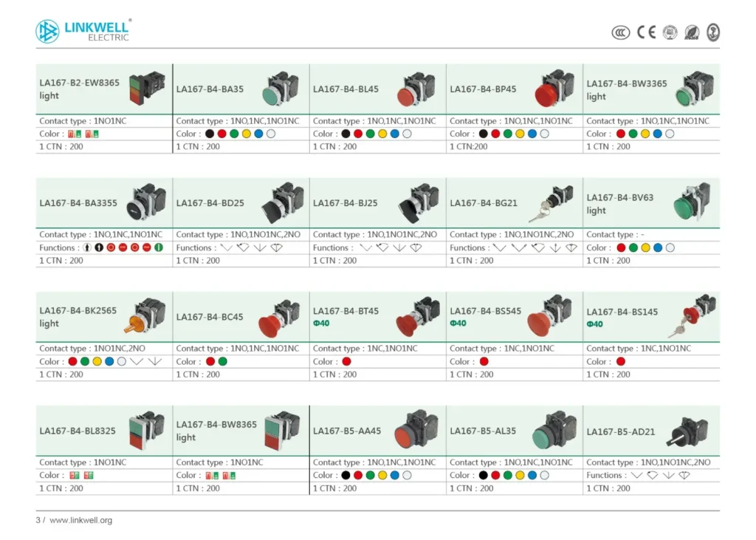This screenshot has height=540, width=756.
Task: Click "Contact type : 1NO1NC" for LA167-B2-EW8365
Action: click(x=83, y=121)
